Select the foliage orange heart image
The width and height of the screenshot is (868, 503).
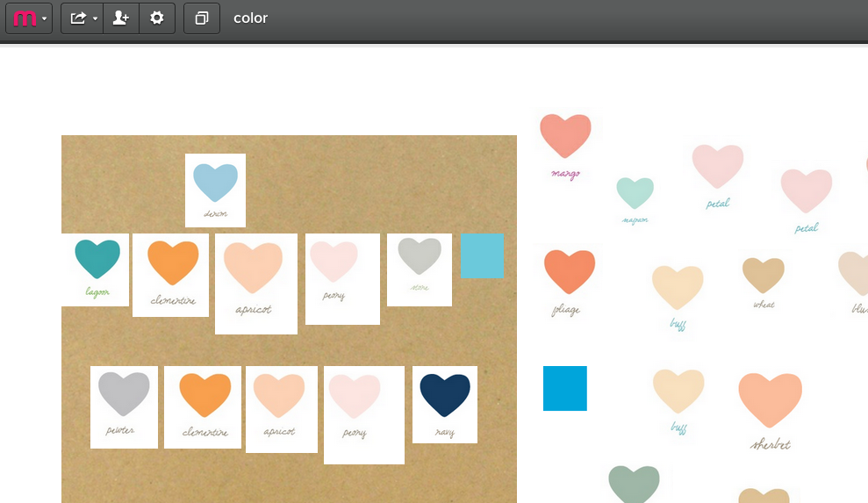pyautogui.click(x=569, y=281)
